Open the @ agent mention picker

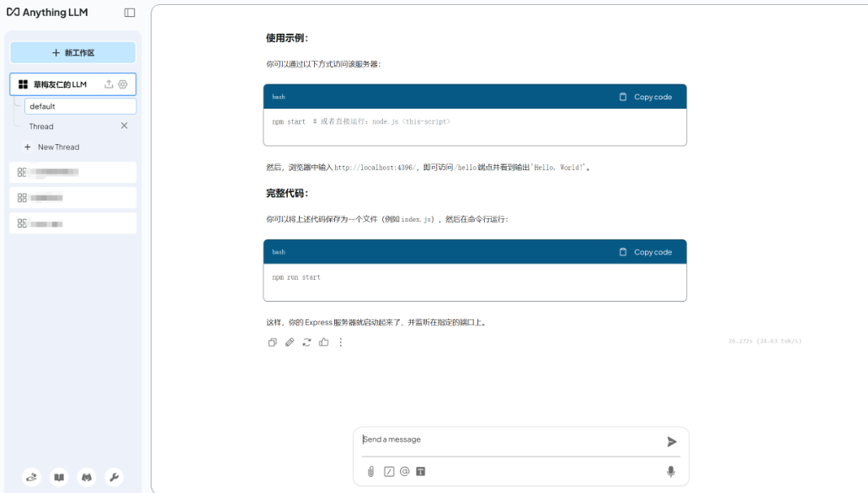tap(405, 471)
